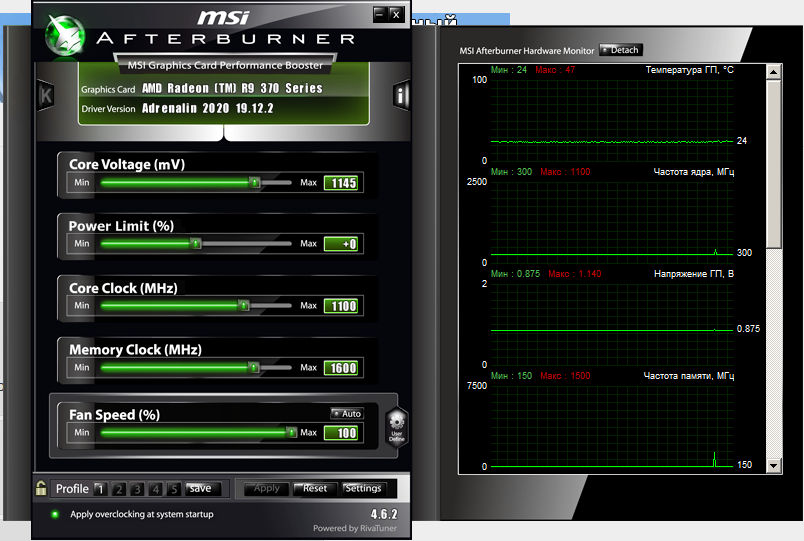This screenshot has height=541, width=804.
Task: Click the 'Макс : 47' temperature readout
Action: (x=555, y=70)
